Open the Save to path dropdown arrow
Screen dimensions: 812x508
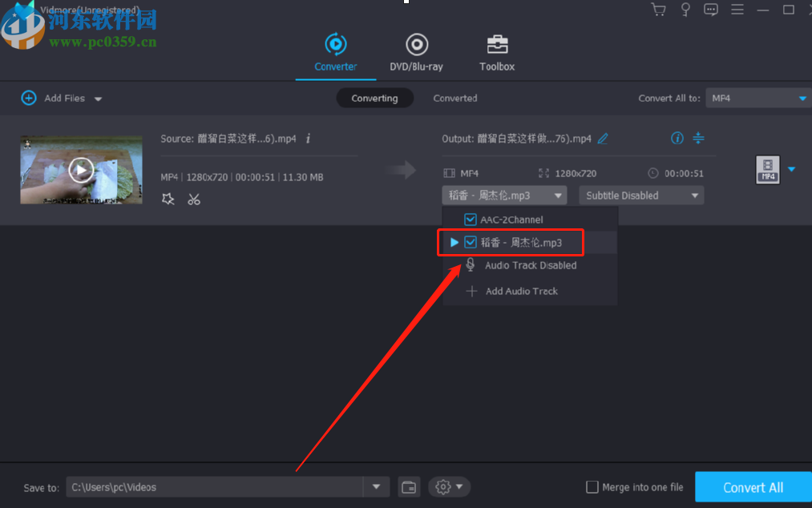pos(376,486)
